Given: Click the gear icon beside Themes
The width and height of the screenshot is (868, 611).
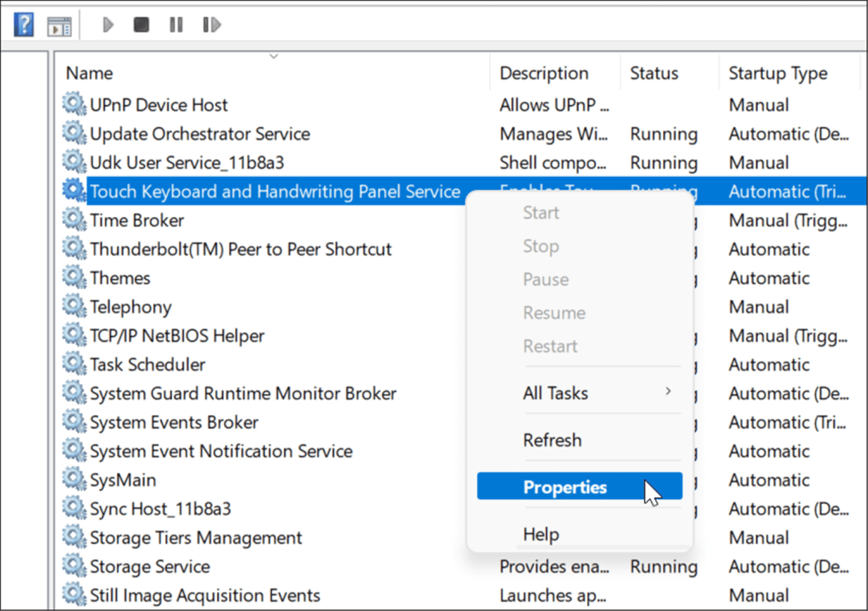Looking at the screenshot, I should pos(75,277).
